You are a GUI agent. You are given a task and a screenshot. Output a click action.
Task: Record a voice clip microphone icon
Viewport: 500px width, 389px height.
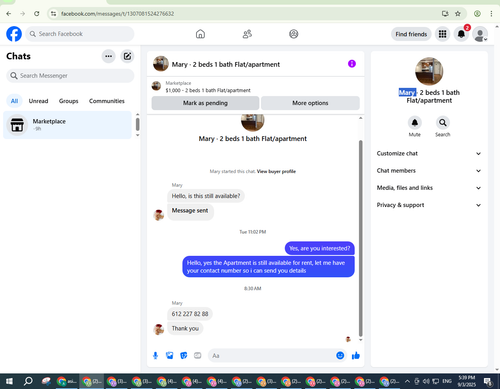[x=155, y=356]
